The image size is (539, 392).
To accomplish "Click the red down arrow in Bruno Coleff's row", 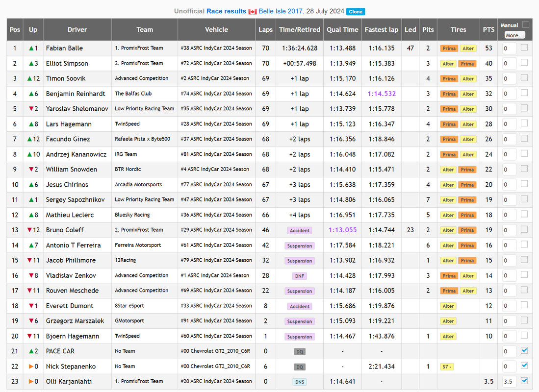I will point(29,230).
